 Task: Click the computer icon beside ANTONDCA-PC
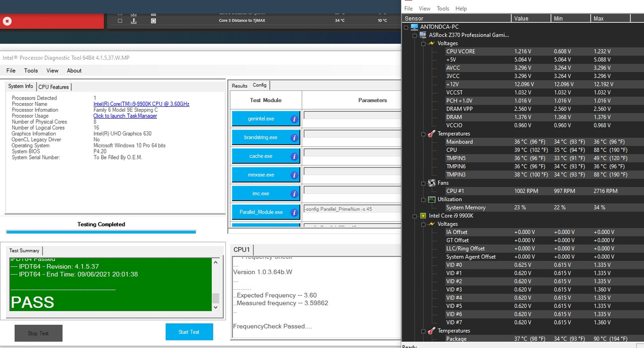point(415,27)
